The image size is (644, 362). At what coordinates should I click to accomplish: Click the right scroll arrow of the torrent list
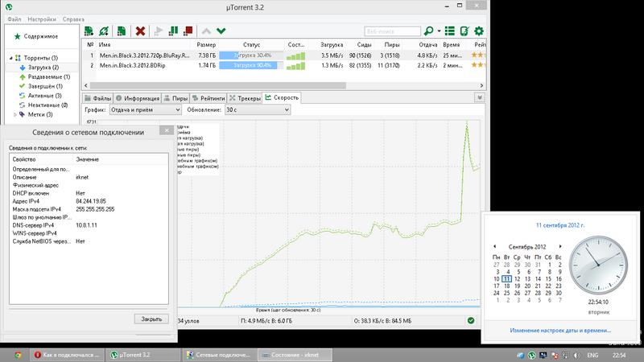click(481, 85)
